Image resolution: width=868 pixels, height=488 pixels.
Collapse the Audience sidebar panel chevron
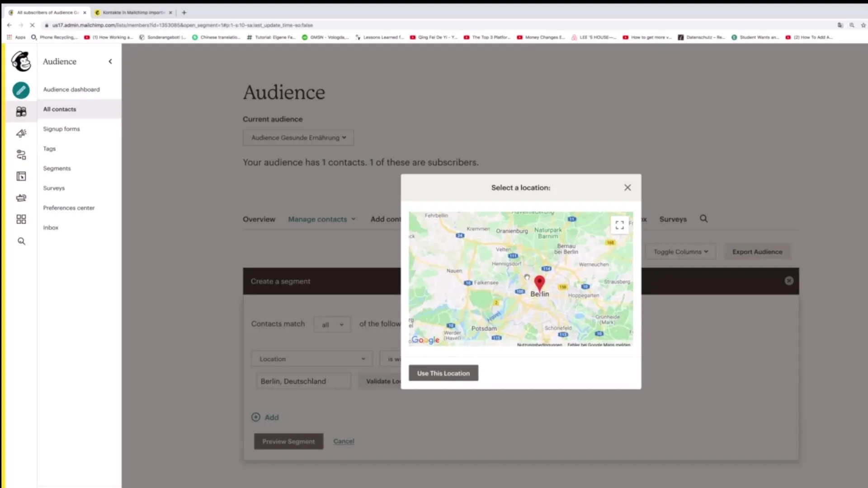point(110,61)
